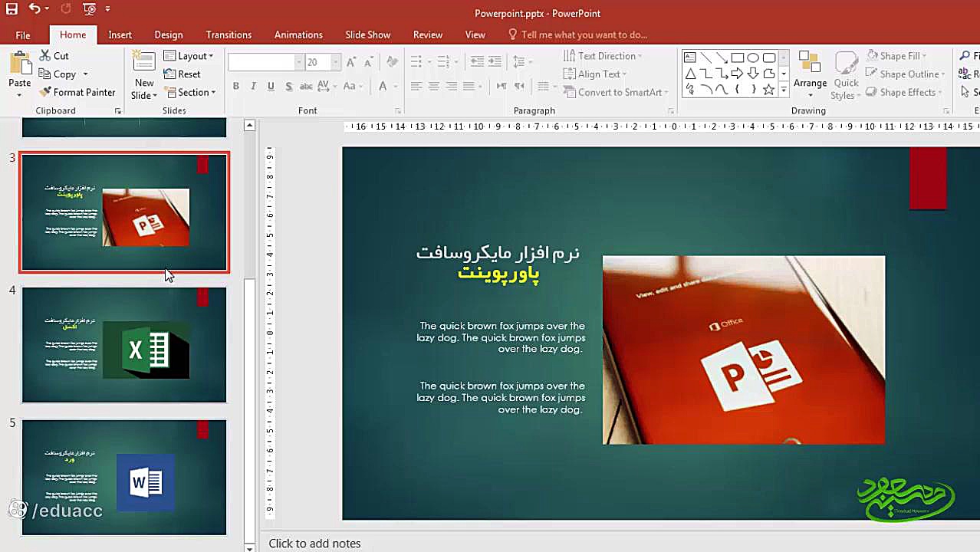Viewport: 980px width, 552px height.
Task: Undo the last action
Action: pos(35,9)
